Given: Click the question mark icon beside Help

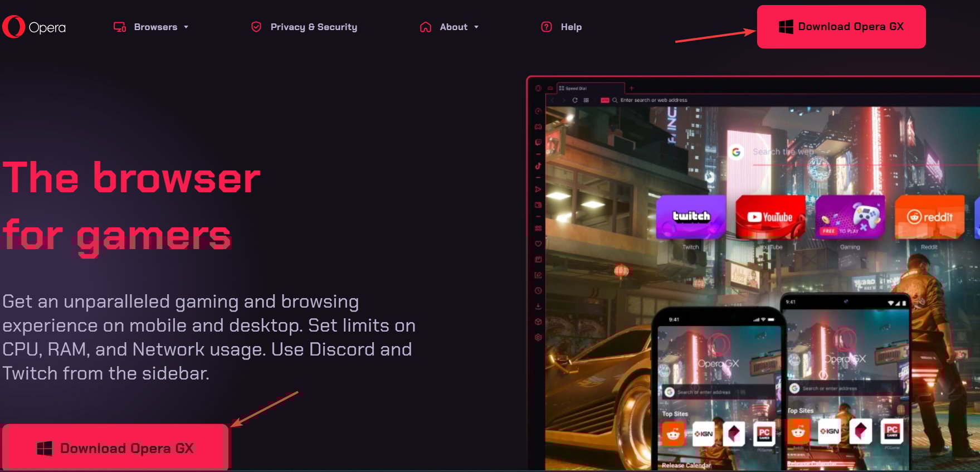Looking at the screenshot, I should (x=547, y=27).
